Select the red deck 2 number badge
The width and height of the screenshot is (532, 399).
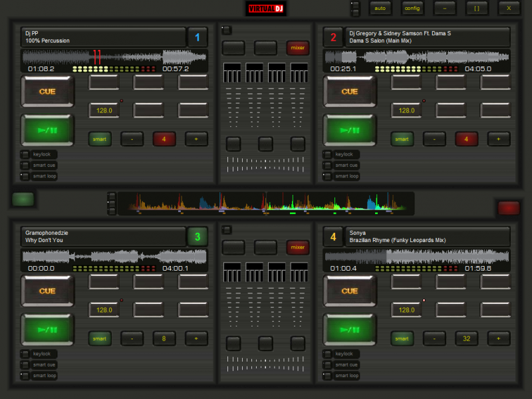point(333,37)
